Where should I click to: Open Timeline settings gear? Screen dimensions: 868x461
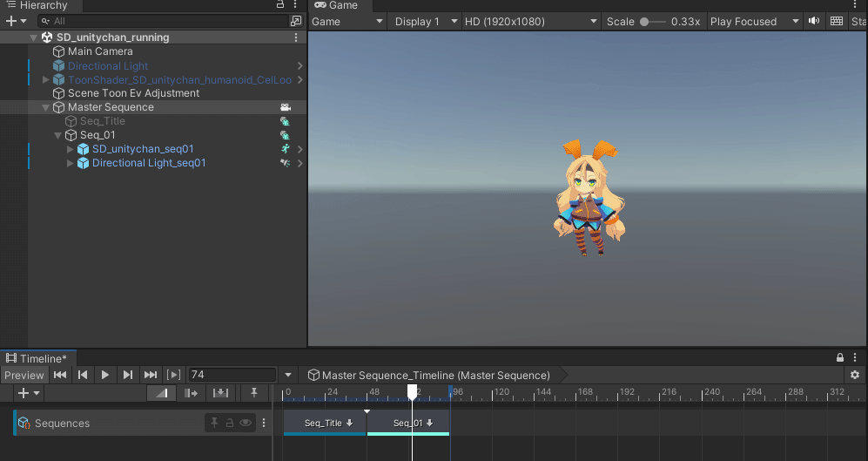tap(855, 375)
